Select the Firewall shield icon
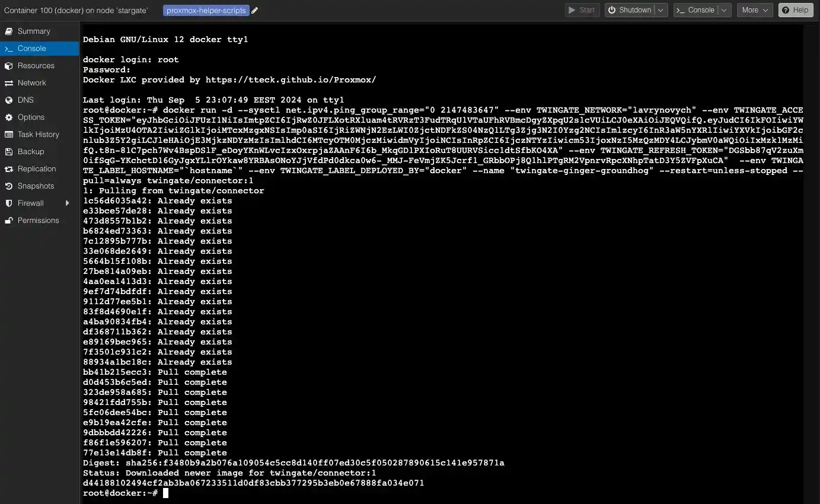820x504 pixels. (9, 203)
